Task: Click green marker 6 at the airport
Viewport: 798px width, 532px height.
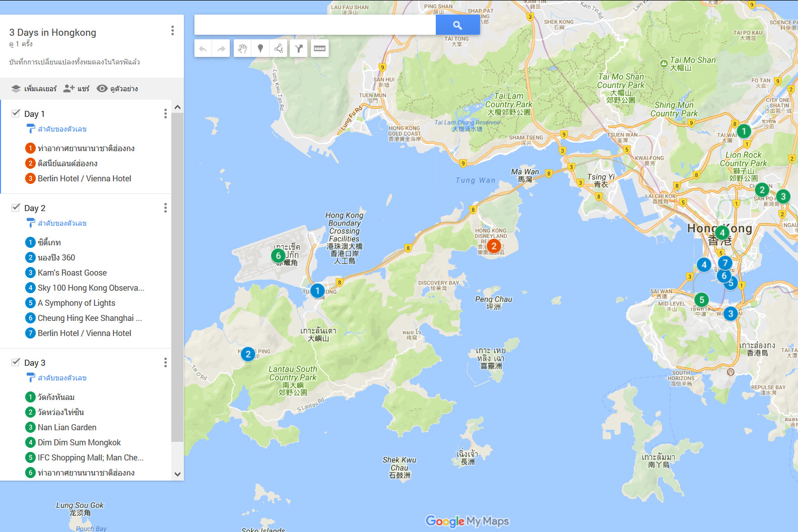Action: (278, 255)
